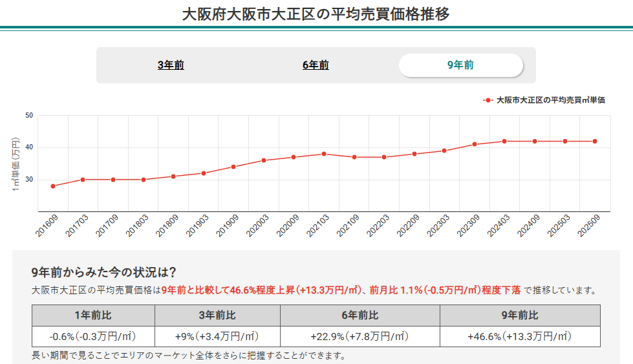Click the data point for 201703
This screenshot has width=633, height=364.
click(83, 180)
